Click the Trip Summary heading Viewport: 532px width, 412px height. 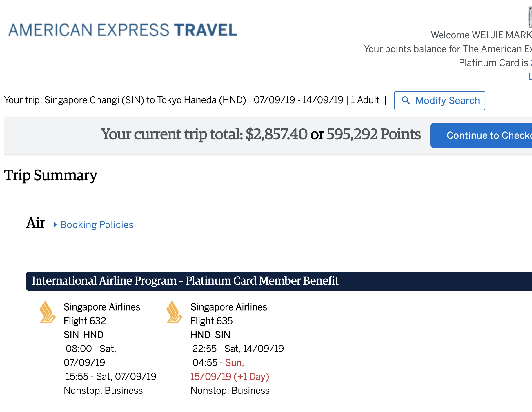pyautogui.click(x=51, y=176)
